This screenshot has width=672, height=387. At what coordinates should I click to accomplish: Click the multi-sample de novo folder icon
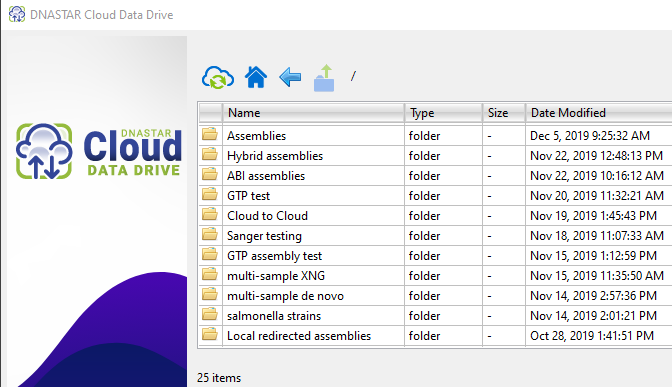pos(210,294)
